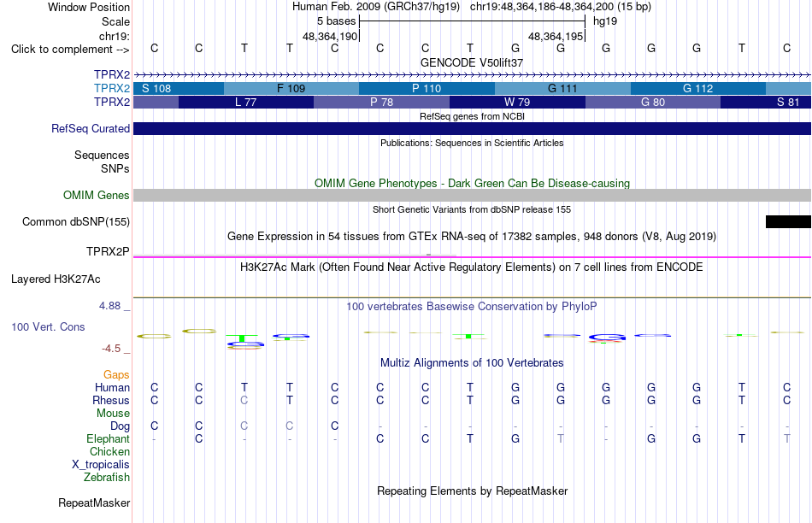
Task: Select the W 79 codon block
Action: [517, 102]
